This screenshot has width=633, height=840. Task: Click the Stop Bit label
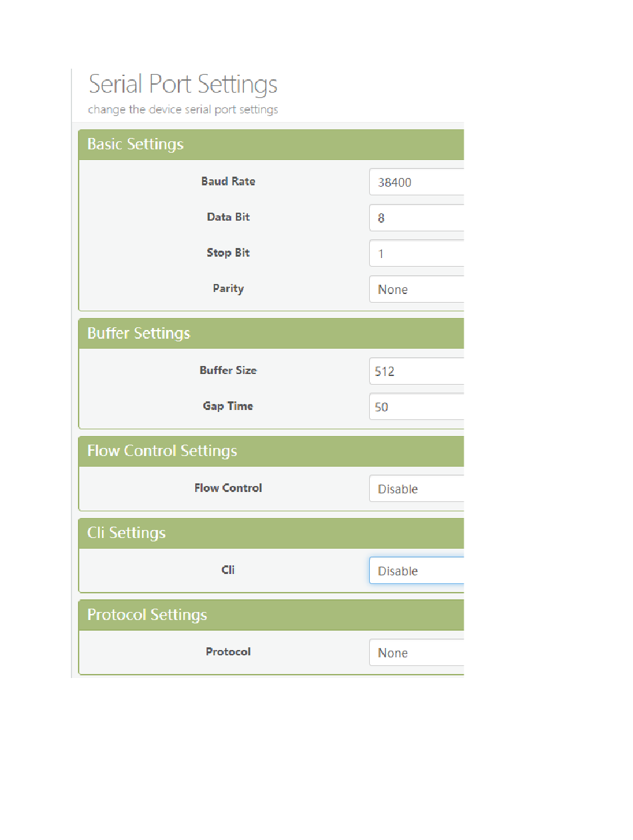click(x=229, y=253)
